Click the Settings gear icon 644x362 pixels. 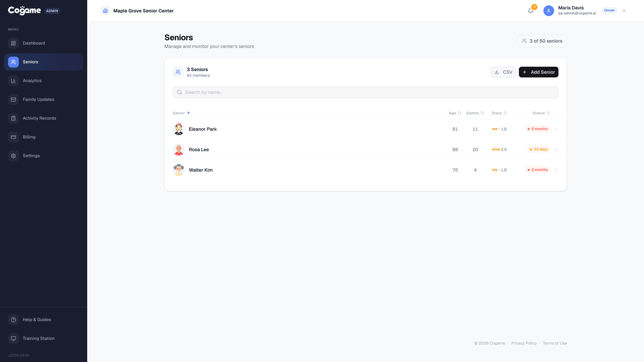13,156
